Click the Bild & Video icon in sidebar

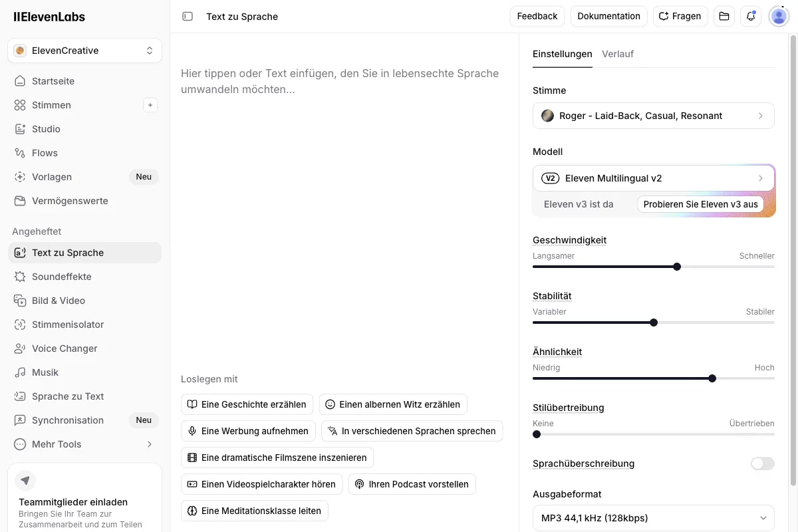pos(20,301)
